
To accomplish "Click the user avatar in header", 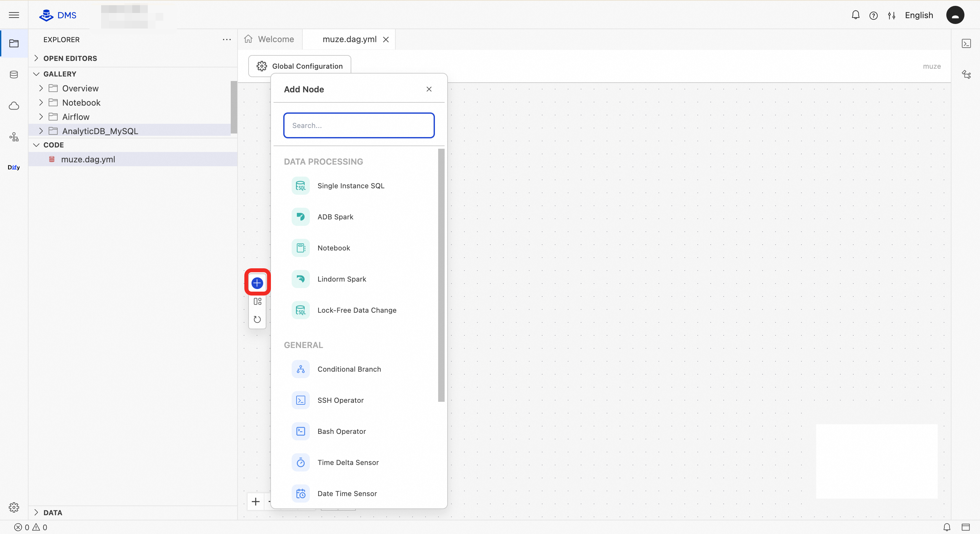I will [x=955, y=15].
